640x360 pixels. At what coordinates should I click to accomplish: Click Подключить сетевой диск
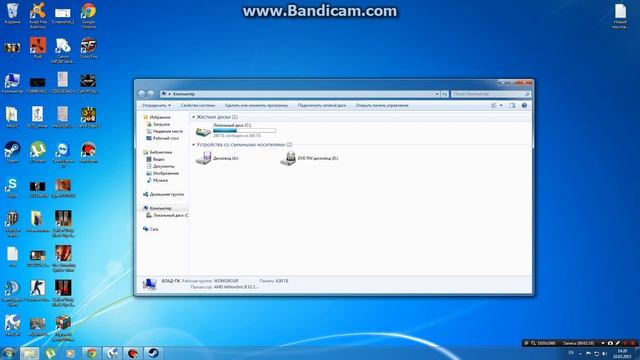coord(322,105)
